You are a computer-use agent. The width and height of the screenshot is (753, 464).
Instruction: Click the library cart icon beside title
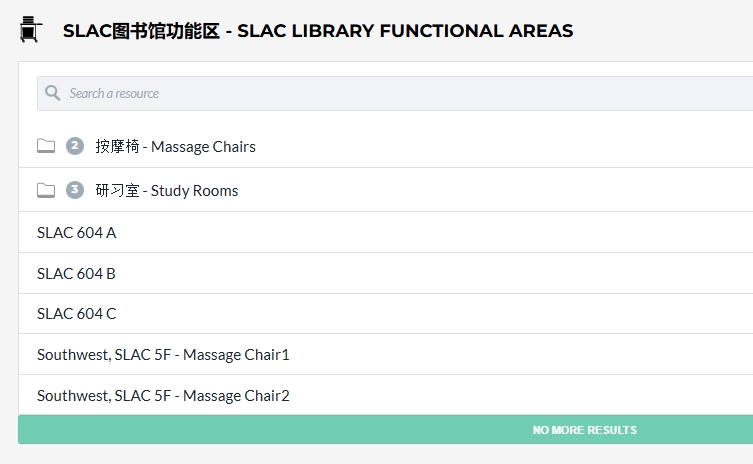click(30, 29)
